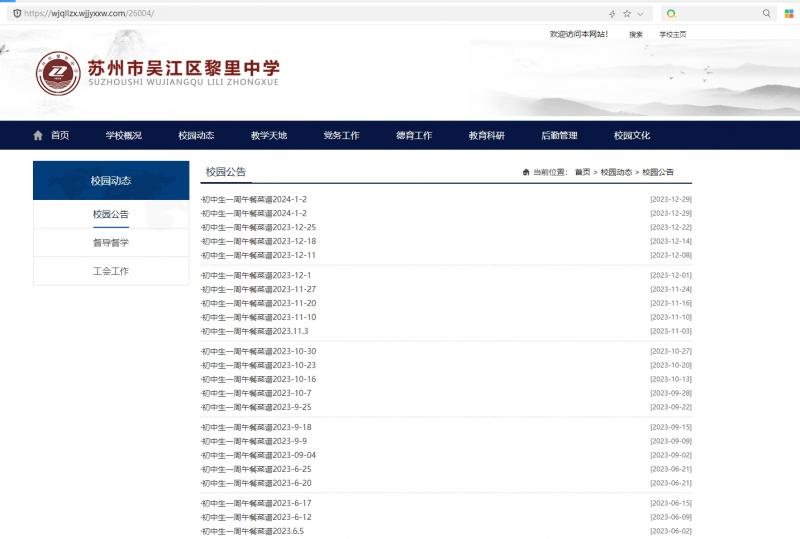The width and height of the screenshot is (800, 539).
Task: Click the home icon in navigation bar
Action: 38,135
